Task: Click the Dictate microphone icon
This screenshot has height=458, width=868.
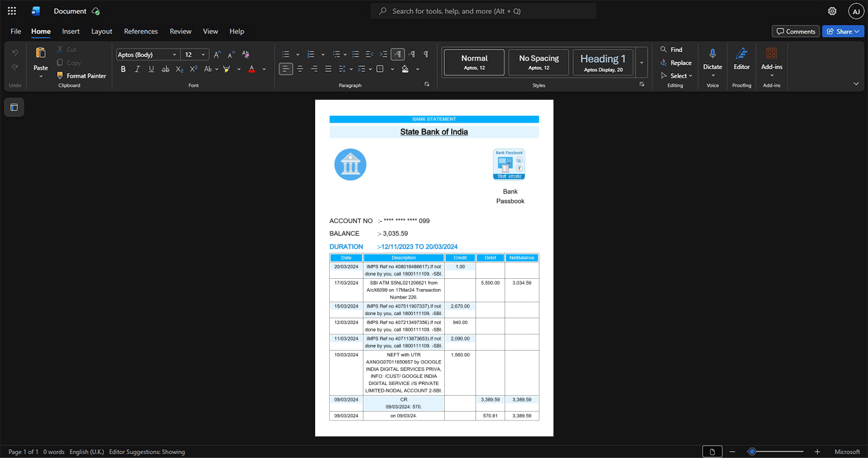Action: point(712,54)
